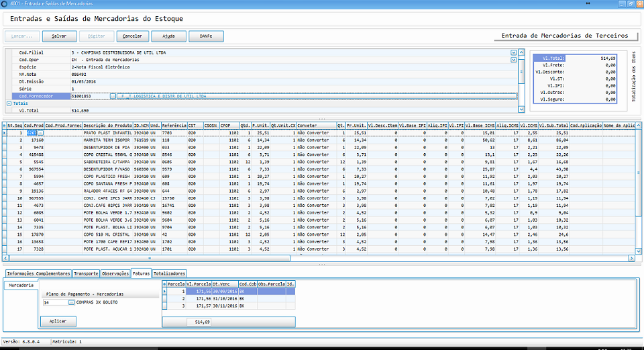Click the installments total 514,69 box

click(x=199, y=322)
